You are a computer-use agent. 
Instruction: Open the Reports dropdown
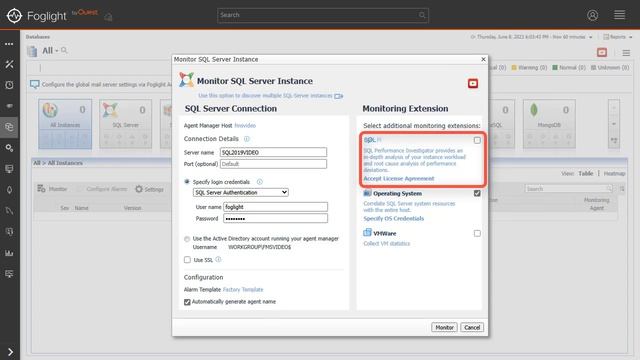coord(618,37)
